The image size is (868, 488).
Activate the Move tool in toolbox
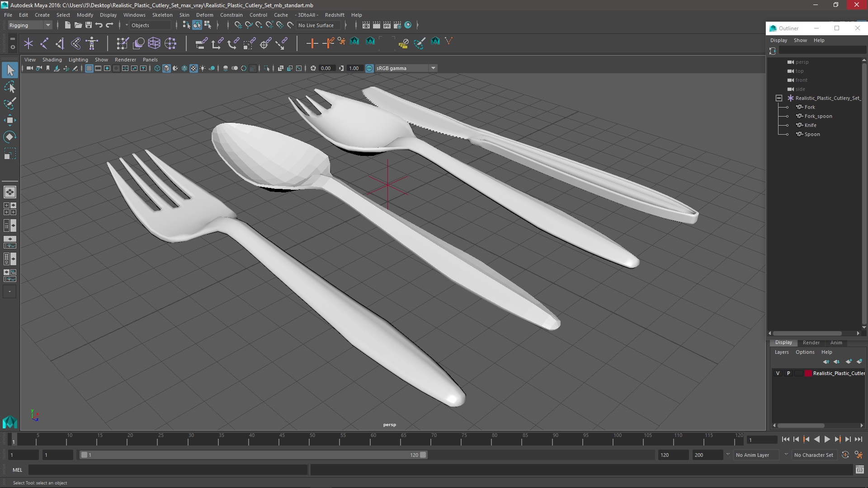point(10,120)
